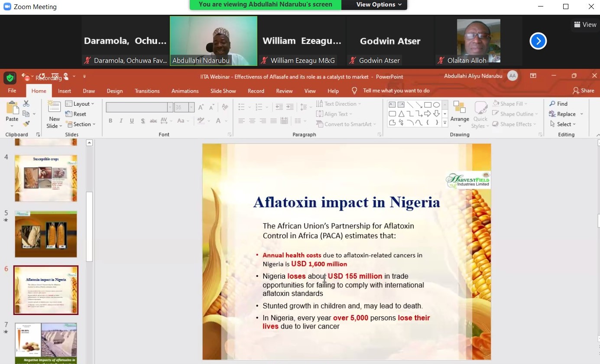Click the Paste clipboard icon
The width and height of the screenshot is (600, 364).
pyautogui.click(x=12, y=110)
